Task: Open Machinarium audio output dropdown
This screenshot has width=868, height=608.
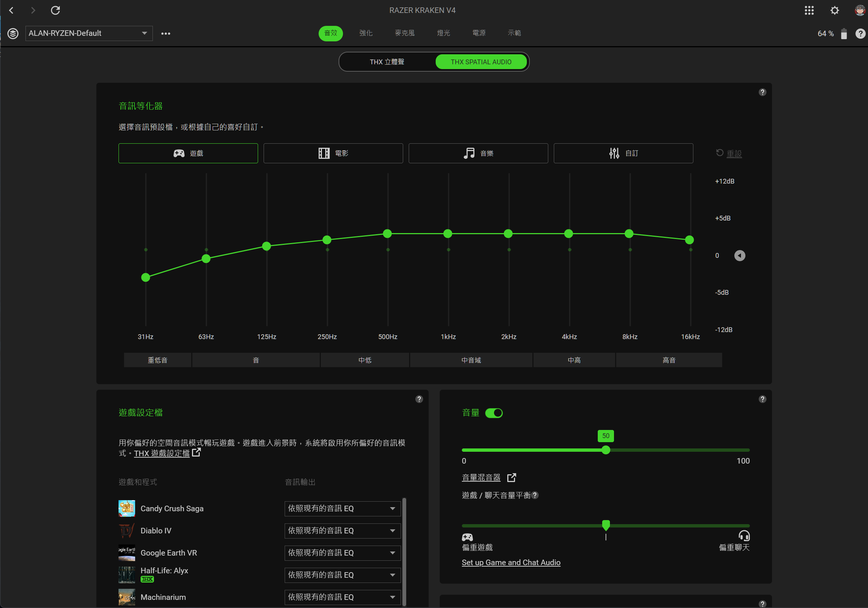Action: (343, 597)
